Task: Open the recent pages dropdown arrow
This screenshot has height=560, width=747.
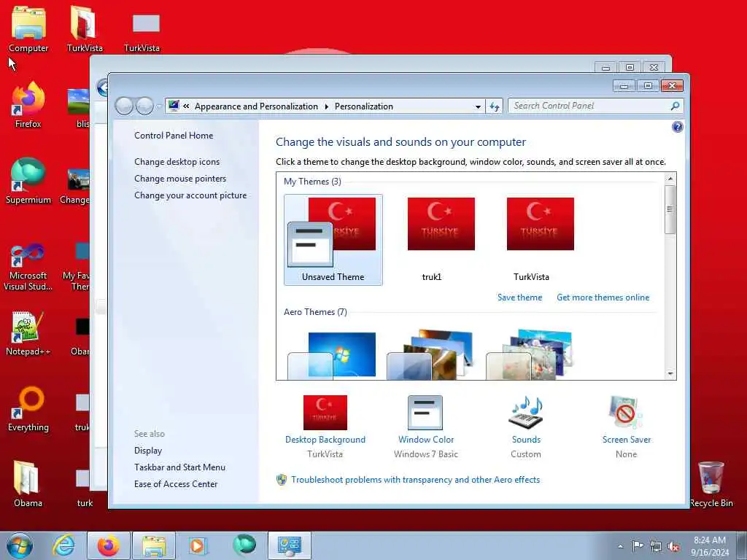Action: (158, 106)
